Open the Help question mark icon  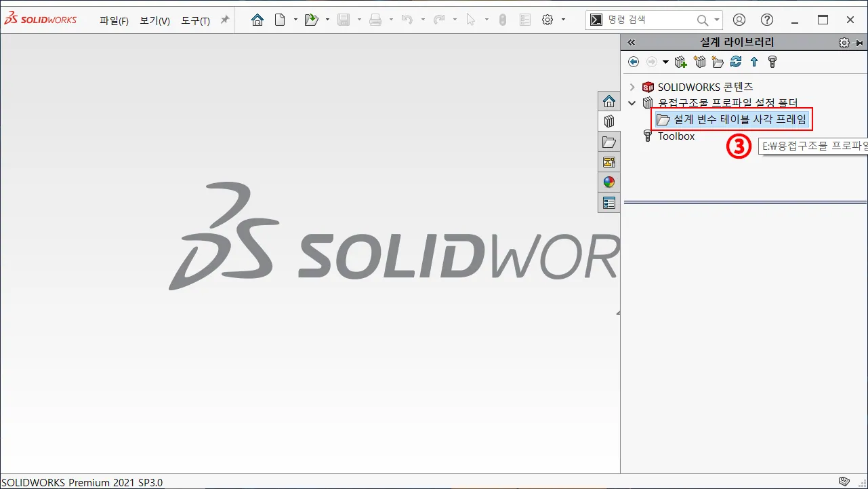tap(767, 20)
